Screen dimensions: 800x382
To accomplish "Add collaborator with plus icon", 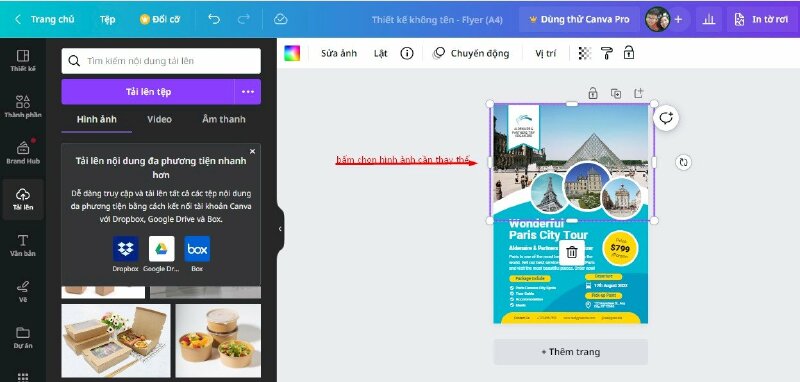I will 678,19.
